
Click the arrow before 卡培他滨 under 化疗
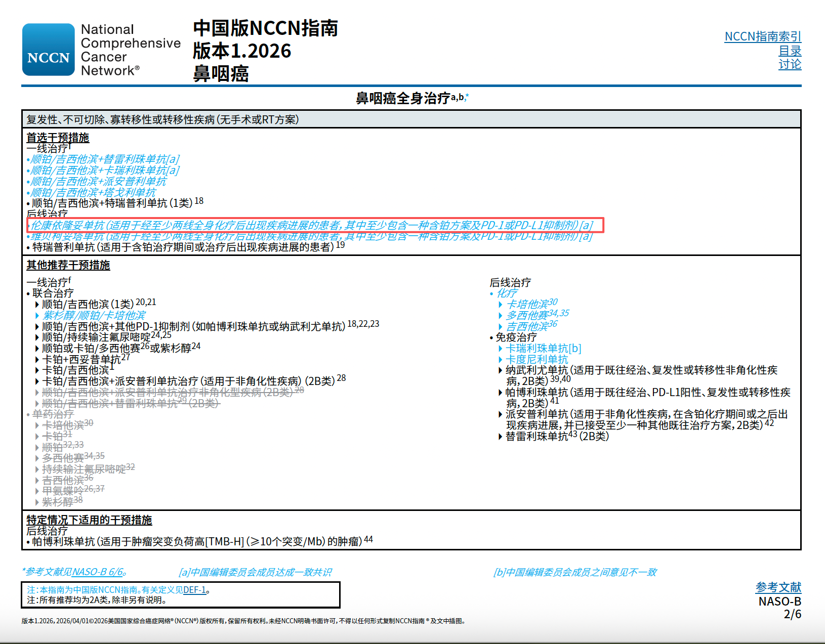tap(500, 305)
